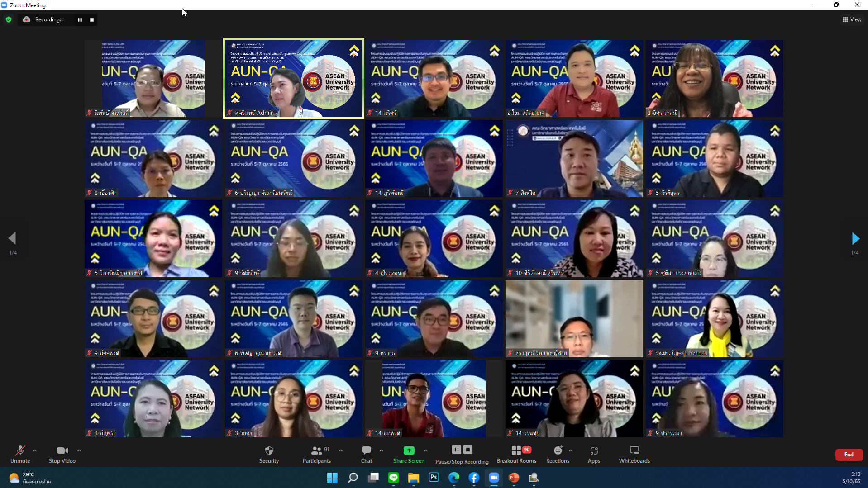Select the highlighted Admin participant video
Image resolution: width=868 pixels, height=488 pixels.
294,78
